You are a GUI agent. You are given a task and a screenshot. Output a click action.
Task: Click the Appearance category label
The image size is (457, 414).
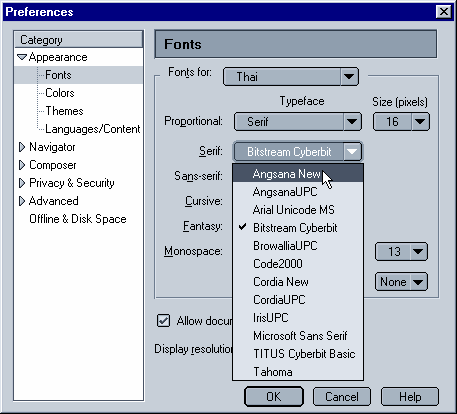[x=58, y=57]
